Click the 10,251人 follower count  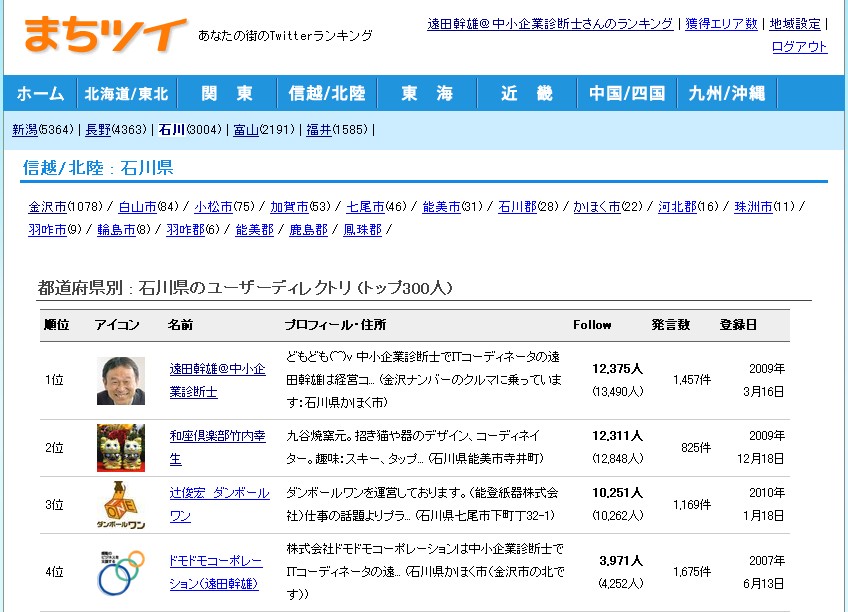tap(618, 493)
